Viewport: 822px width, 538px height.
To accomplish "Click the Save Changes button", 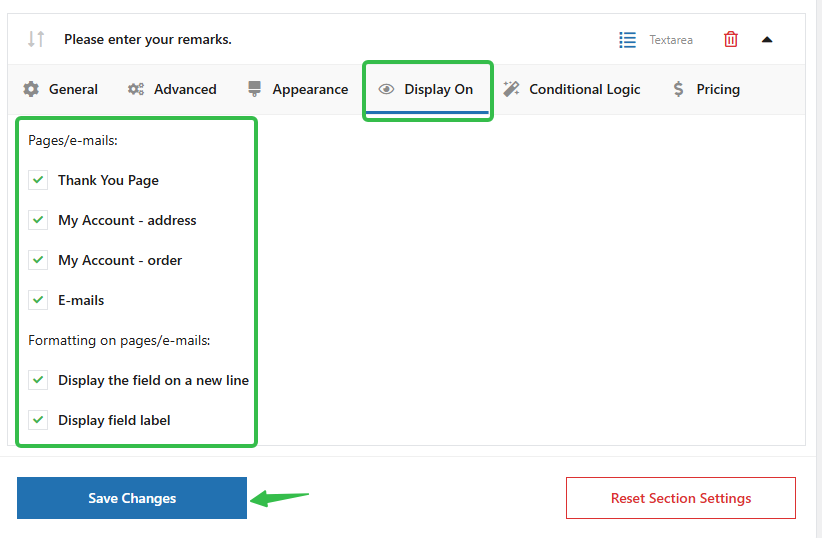I will tap(132, 498).
